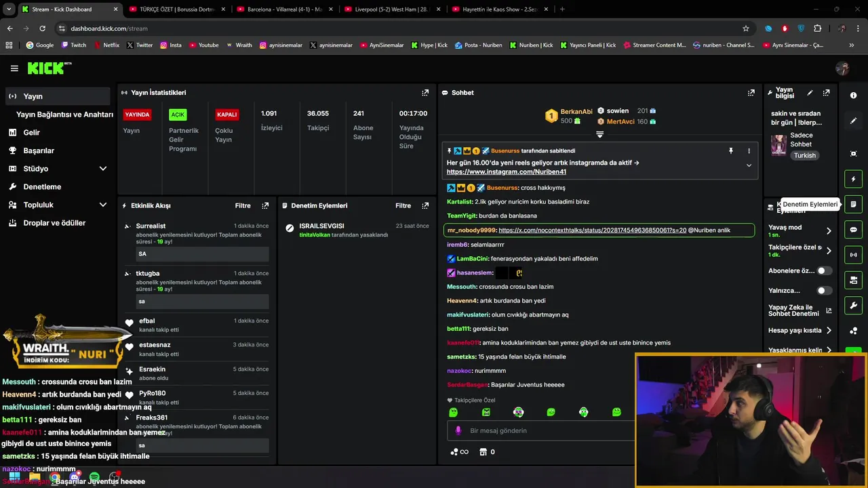Screen dimensions: 868x488
Task: Open the hamburger menu next to Kick logo
Action: pyautogui.click(x=14, y=68)
